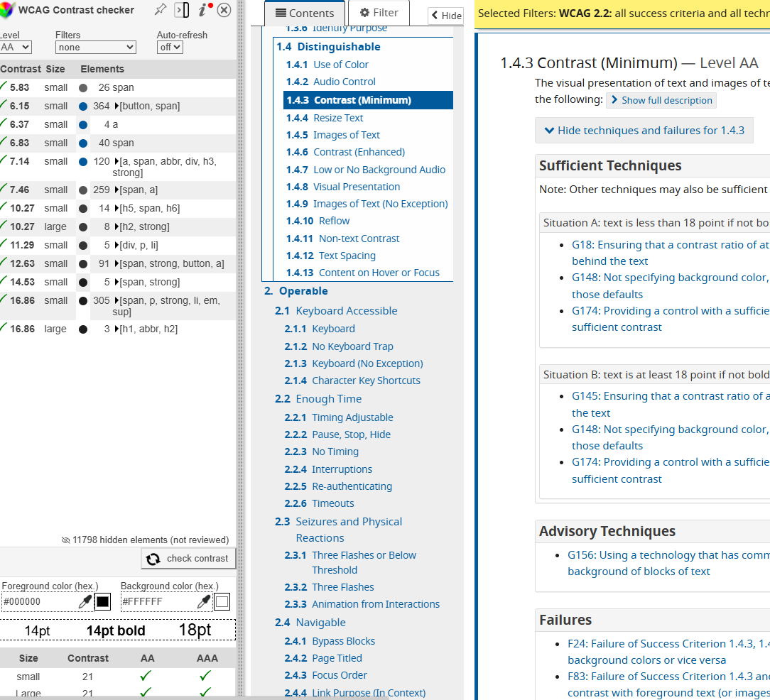770x700 pixels.
Task: Expand the 364 [button, span] elements row
Action: (116, 106)
